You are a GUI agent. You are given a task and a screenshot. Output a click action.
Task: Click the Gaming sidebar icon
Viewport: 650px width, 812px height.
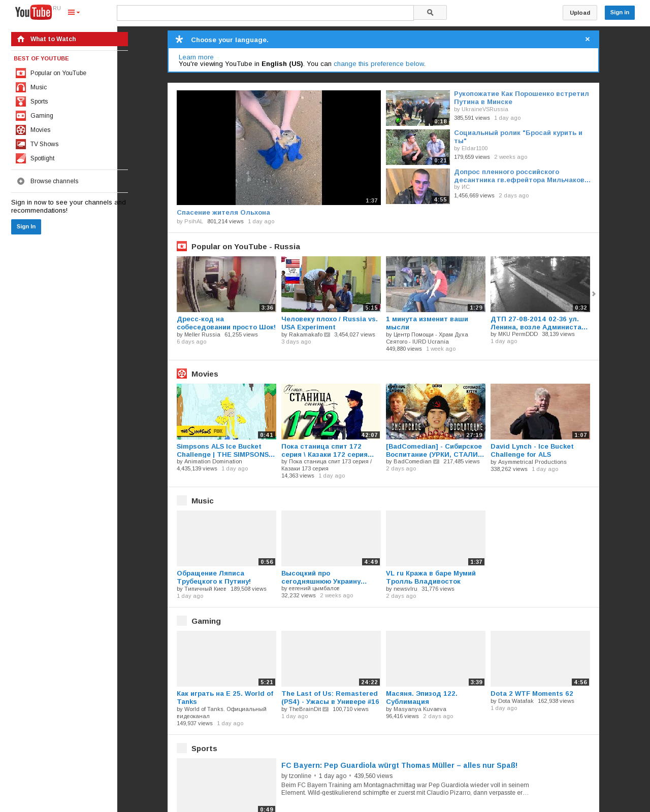(x=21, y=116)
